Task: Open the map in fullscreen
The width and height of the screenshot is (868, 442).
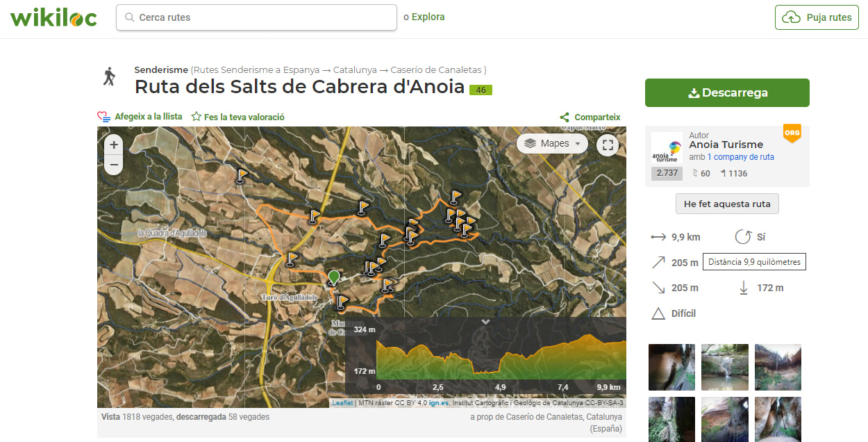Action: point(608,145)
